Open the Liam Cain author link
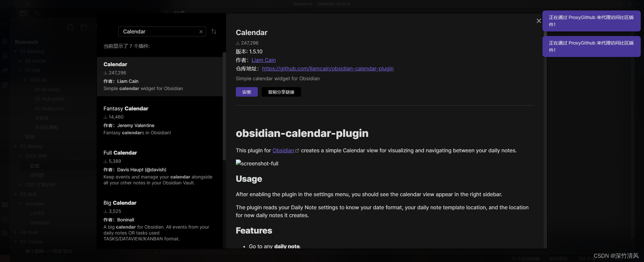The image size is (644, 262). [263, 60]
